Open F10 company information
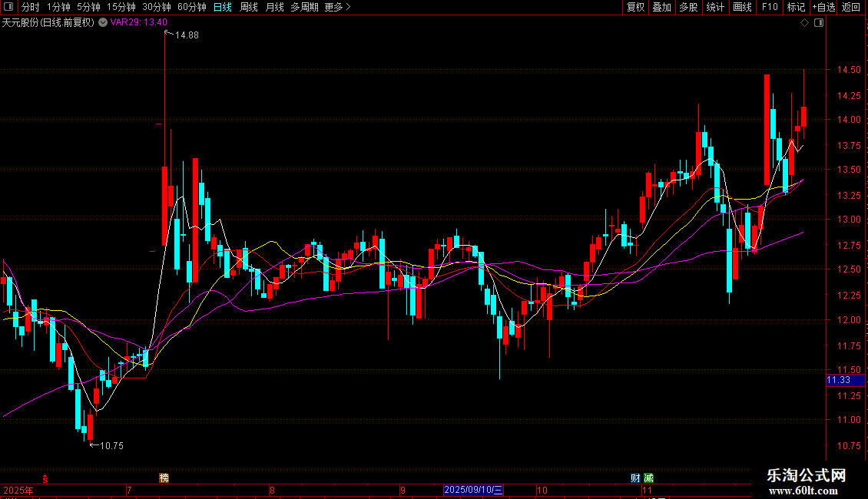The height and width of the screenshot is (499, 868). pos(770,7)
